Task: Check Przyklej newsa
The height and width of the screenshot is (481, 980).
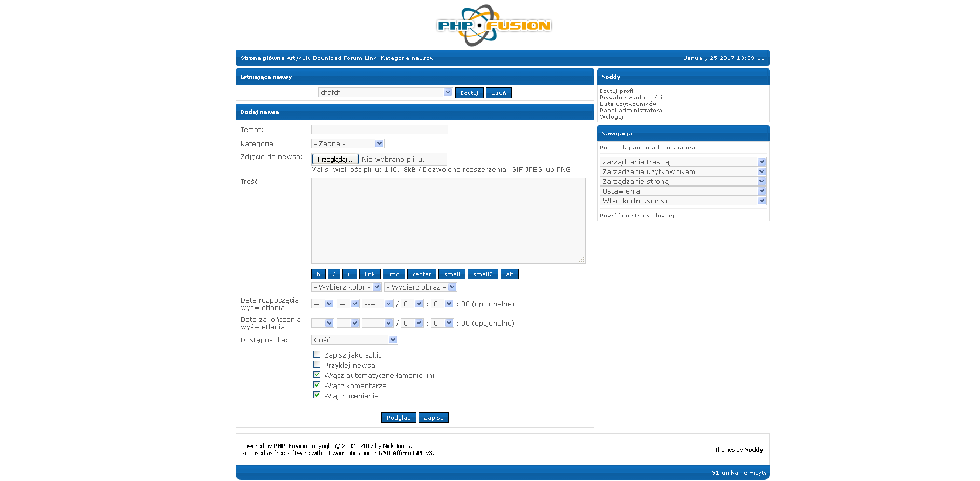Action: [317, 365]
